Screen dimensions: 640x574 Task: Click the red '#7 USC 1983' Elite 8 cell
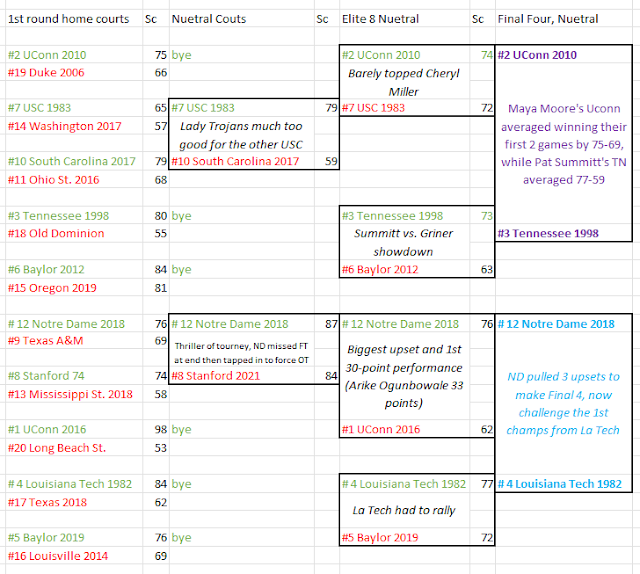[404, 108]
